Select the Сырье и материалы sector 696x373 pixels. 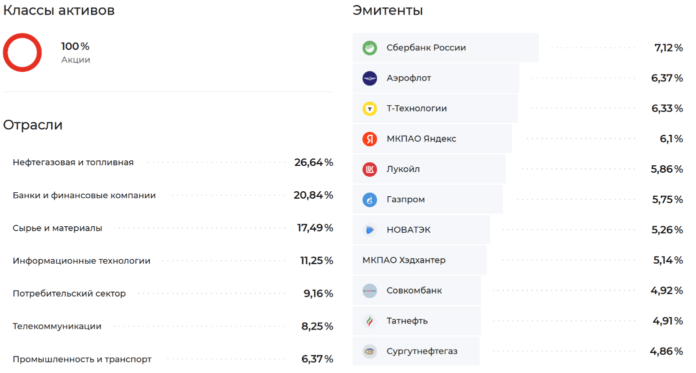173,228
